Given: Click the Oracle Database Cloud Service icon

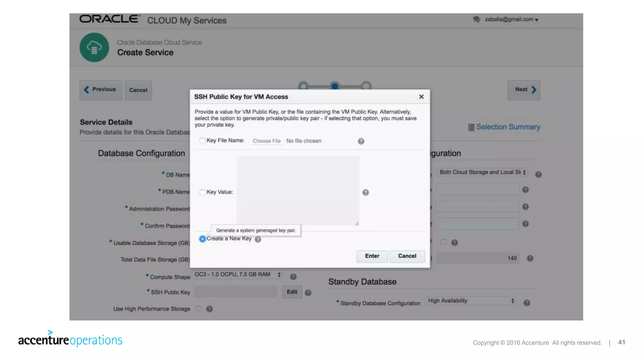Looking at the screenshot, I should point(94,47).
